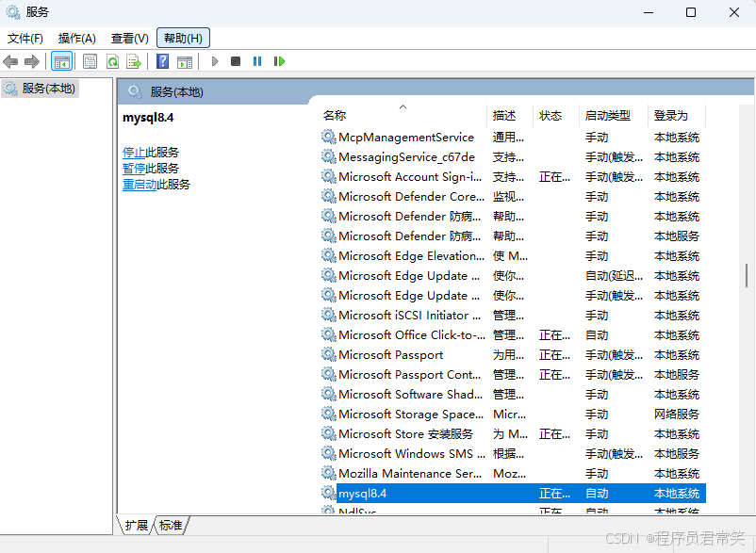Open the 操作(A) menu
The height and width of the screenshot is (553, 756).
tap(76, 38)
